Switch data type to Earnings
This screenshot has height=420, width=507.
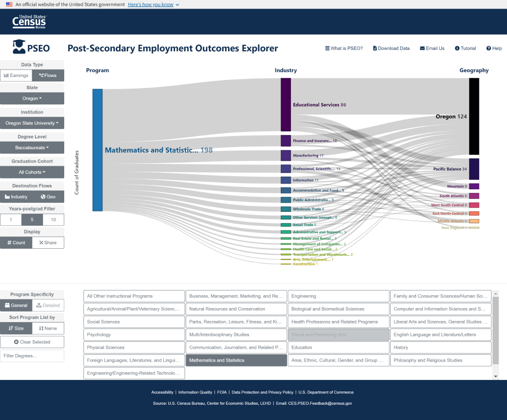16,75
